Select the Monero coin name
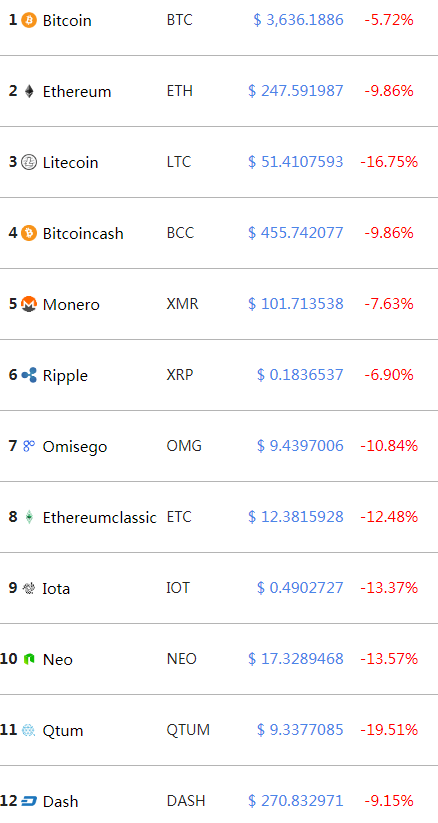This screenshot has width=438, height=823. click(71, 305)
